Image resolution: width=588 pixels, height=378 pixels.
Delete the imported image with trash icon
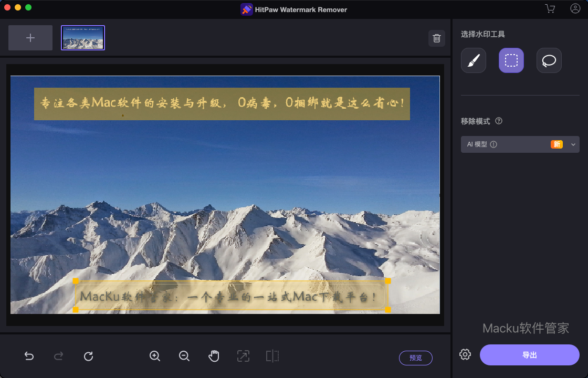pyautogui.click(x=436, y=38)
